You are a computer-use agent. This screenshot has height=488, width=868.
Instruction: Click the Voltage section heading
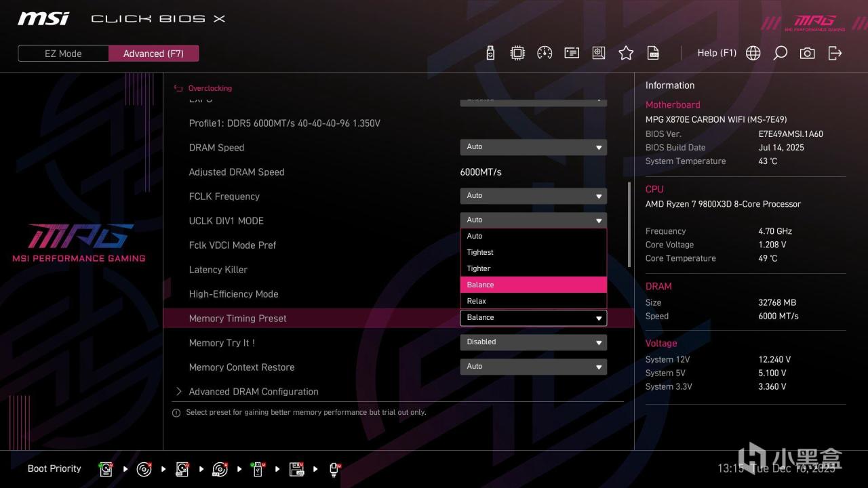coord(661,344)
